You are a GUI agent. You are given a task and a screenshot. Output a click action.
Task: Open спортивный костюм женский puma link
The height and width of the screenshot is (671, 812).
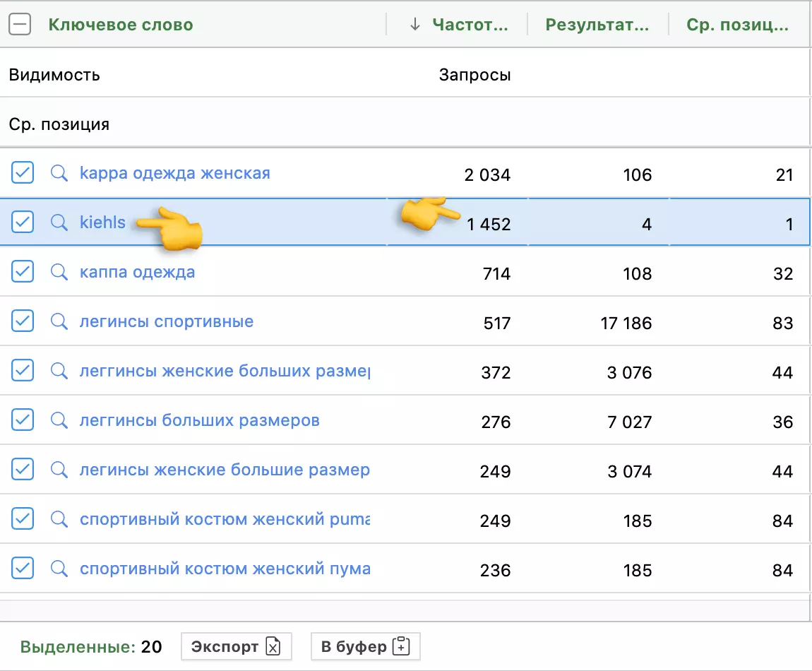tap(225, 519)
